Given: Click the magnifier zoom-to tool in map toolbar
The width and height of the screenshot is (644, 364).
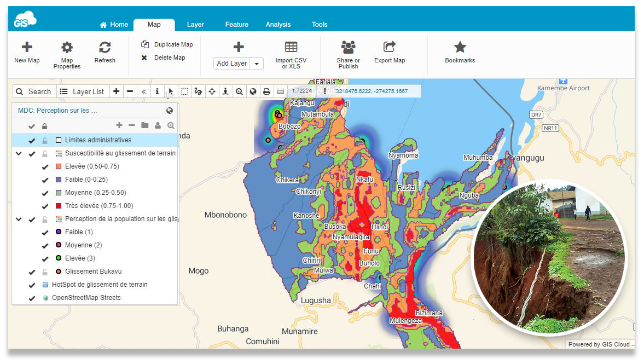Looking at the screenshot, I should pyautogui.click(x=239, y=91).
